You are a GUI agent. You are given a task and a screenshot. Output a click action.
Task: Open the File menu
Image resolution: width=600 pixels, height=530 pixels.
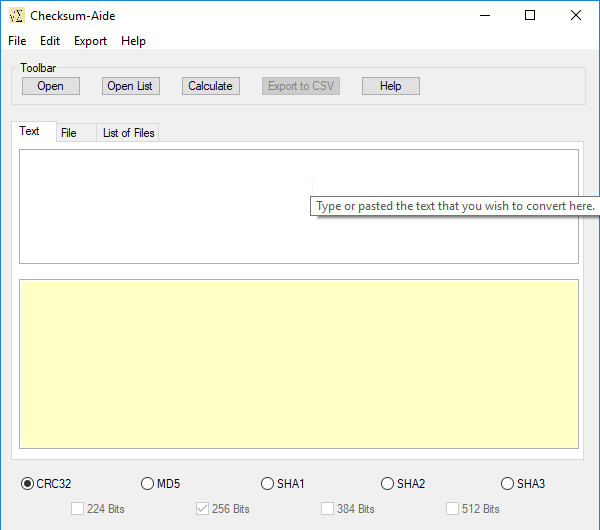(x=17, y=41)
